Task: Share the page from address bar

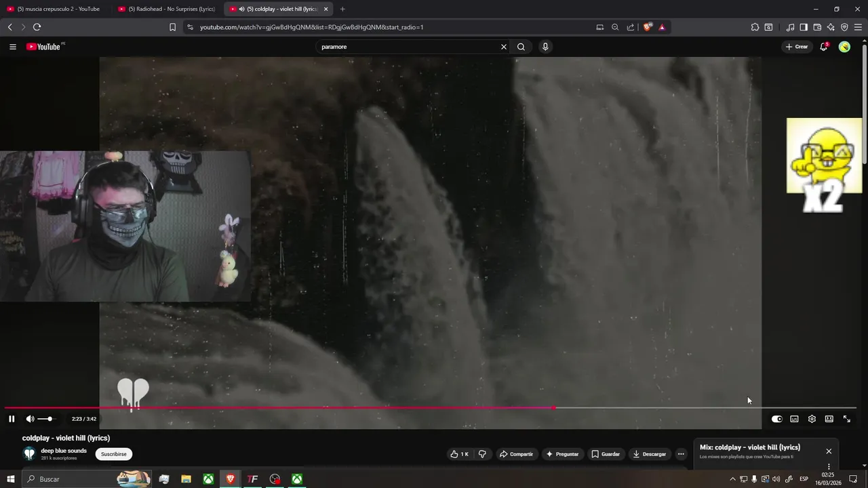Action: [x=631, y=27]
